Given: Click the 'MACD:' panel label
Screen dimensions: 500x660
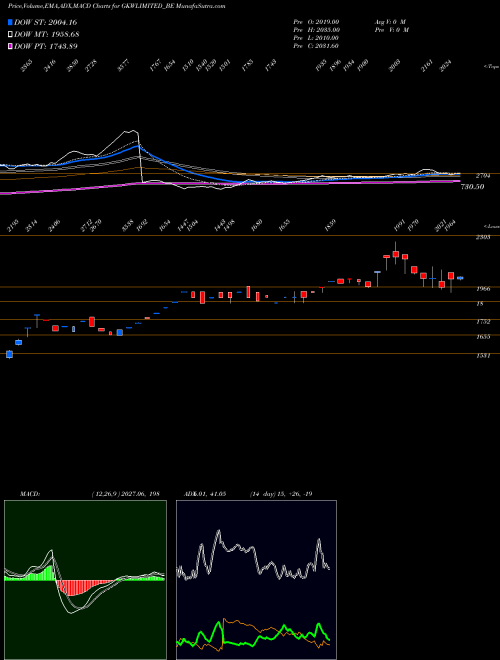Looking at the screenshot, I should tap(30, 494).
